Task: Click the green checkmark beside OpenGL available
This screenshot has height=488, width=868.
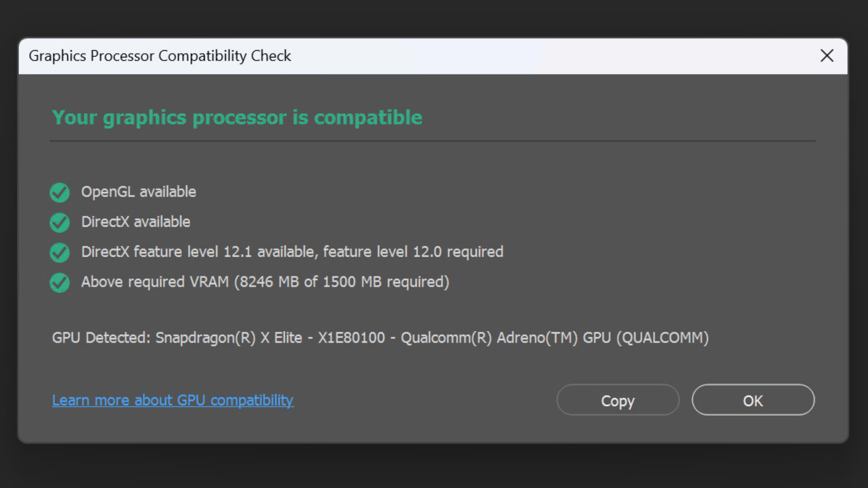Action: (x=59, y=192)
